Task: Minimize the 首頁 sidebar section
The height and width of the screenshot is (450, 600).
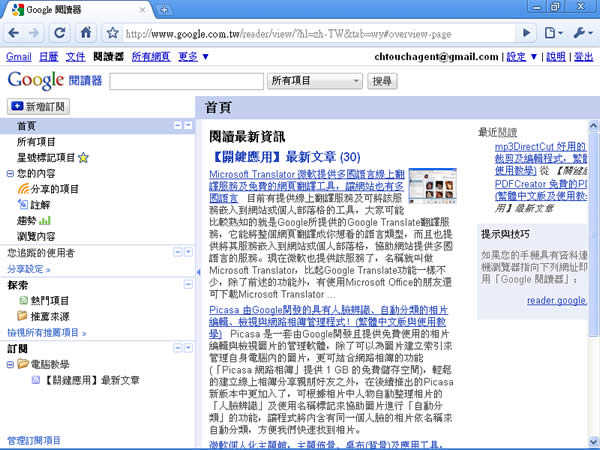Action: (178, 125)
